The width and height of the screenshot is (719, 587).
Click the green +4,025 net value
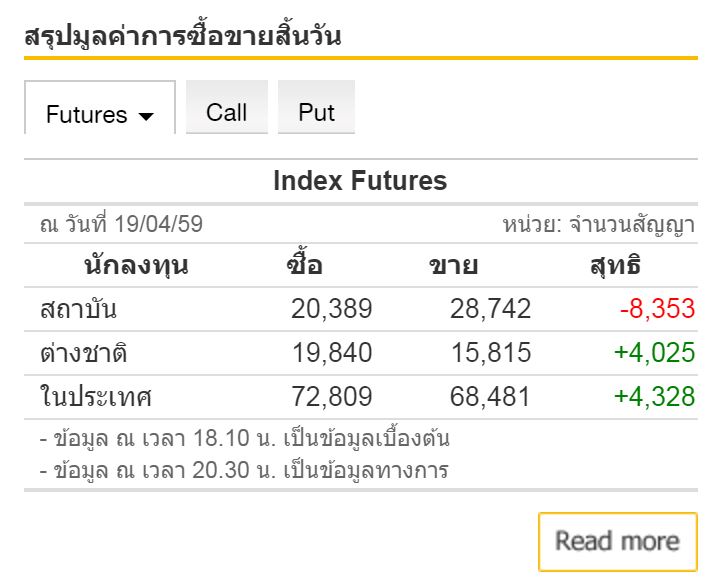click(x=655, y=353)
